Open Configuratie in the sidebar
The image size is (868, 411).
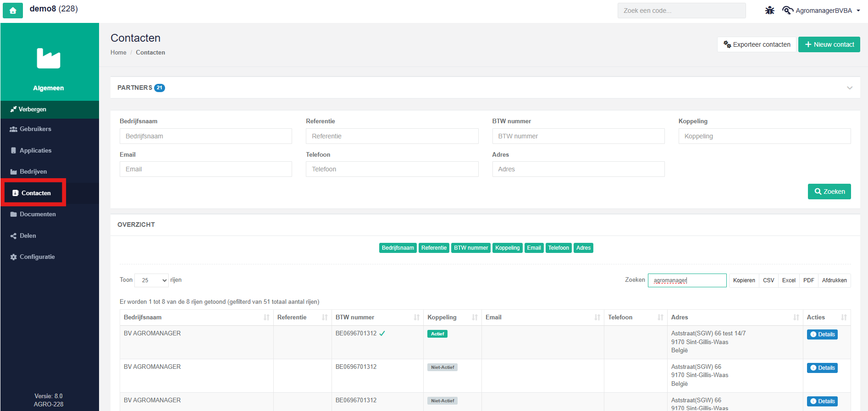tap(50, 257)
